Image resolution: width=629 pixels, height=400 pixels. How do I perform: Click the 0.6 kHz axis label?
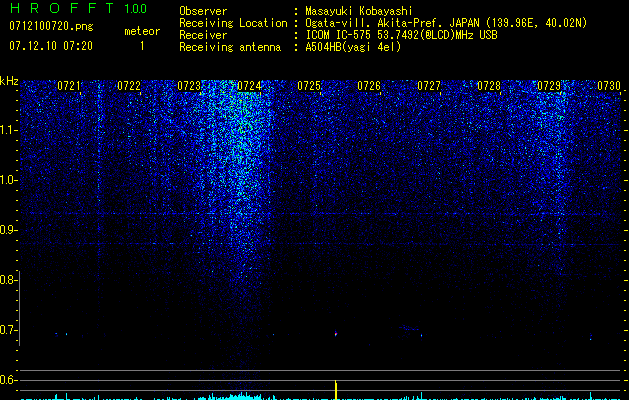(x=8, y=380)
